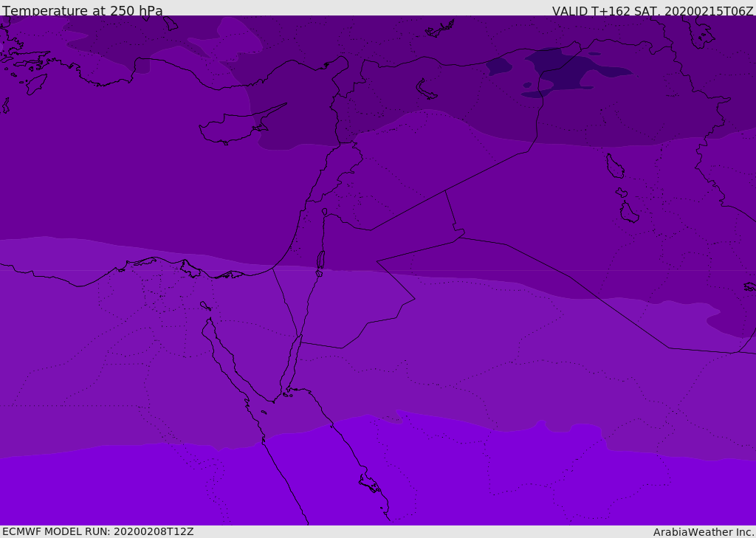Click the 'ArabiaWeather Inc' credit text
This screenshot has height=538, width=756.
coord(703,532)
